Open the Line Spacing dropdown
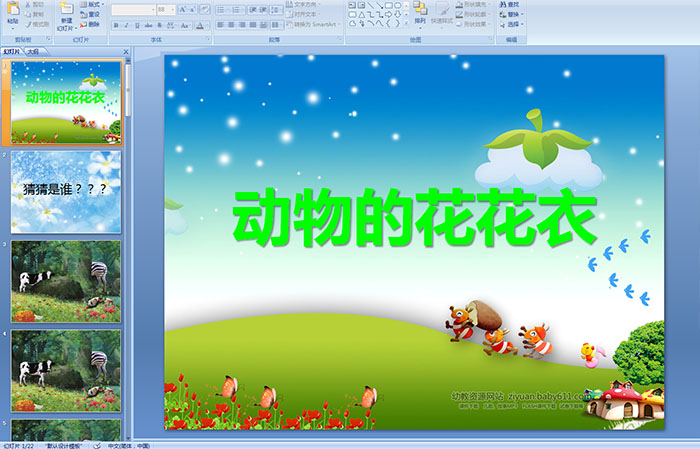The width and height of the screenshot is (700, 449). [276, 9]
